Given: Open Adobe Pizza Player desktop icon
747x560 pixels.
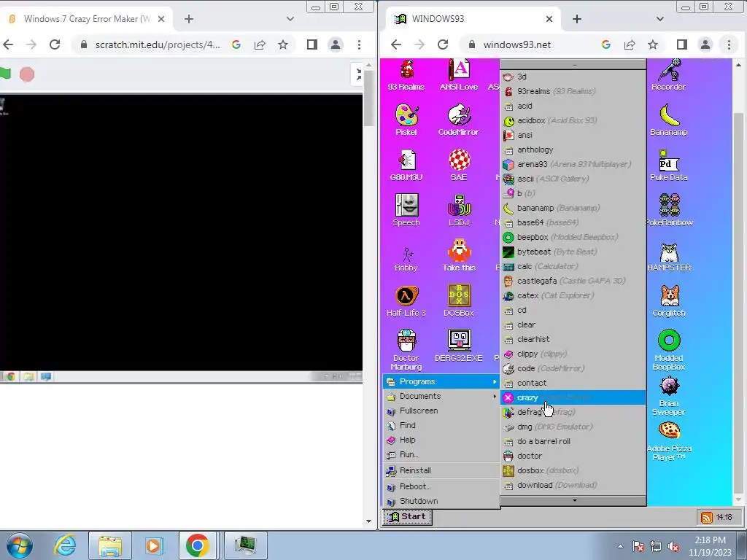Looking at the screenshot, I should coord(669,440).
